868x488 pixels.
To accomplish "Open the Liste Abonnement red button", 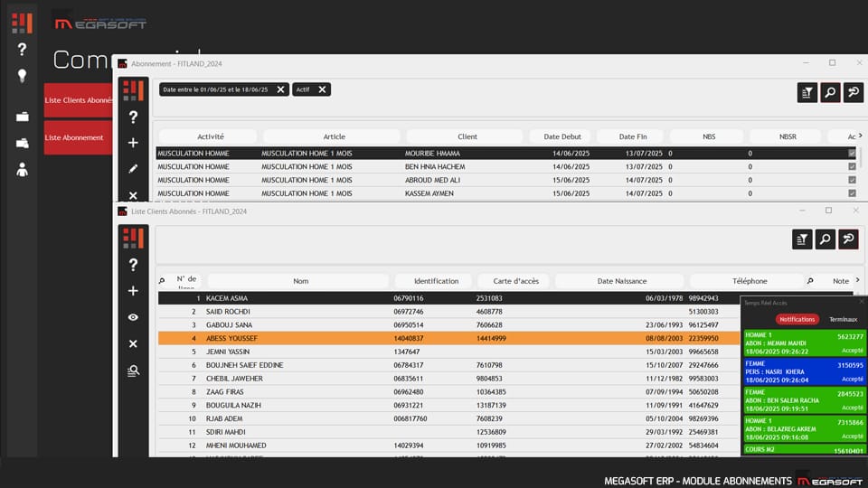I will click(x=78, y=138).
